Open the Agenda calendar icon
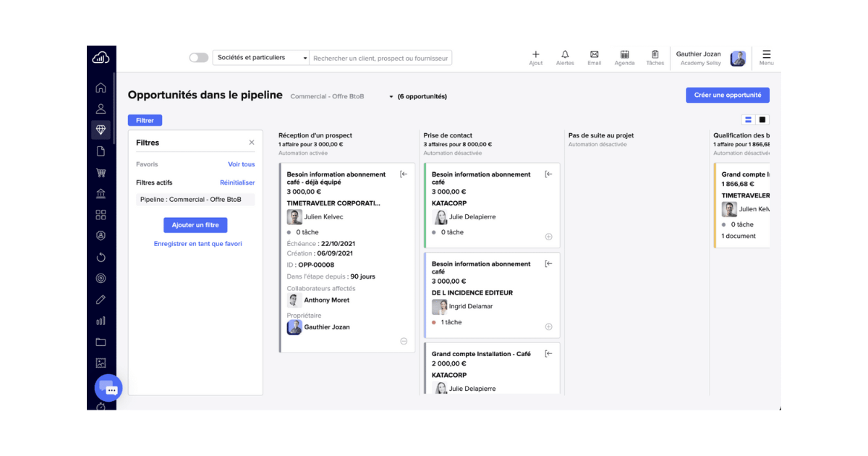Screen dimensions: 868x456 624,54
